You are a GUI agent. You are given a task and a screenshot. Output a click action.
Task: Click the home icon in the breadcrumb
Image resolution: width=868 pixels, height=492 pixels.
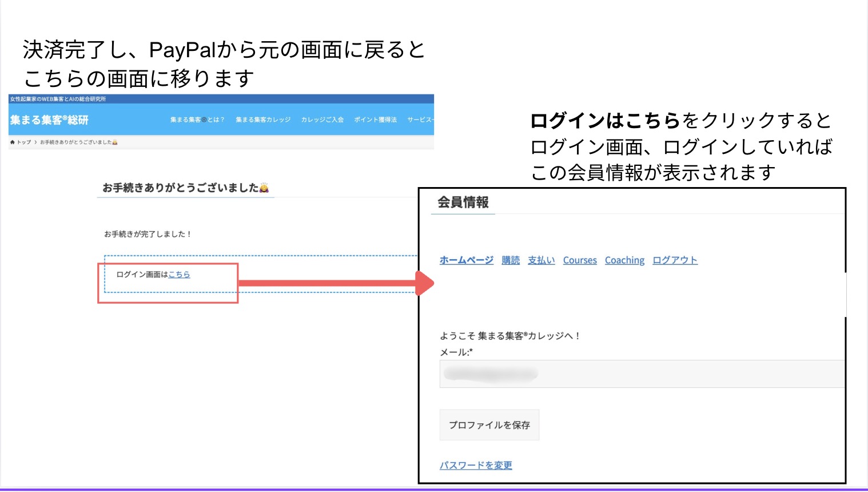(13, 142)
